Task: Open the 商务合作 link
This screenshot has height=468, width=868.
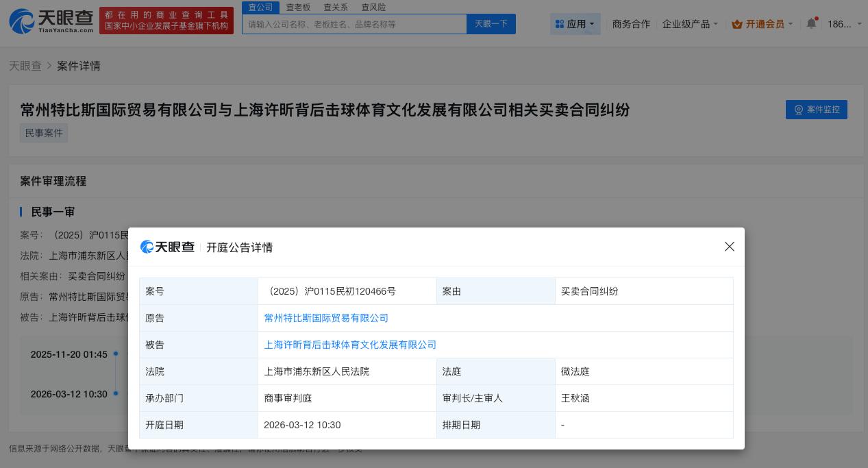Action: coord(631,24)
